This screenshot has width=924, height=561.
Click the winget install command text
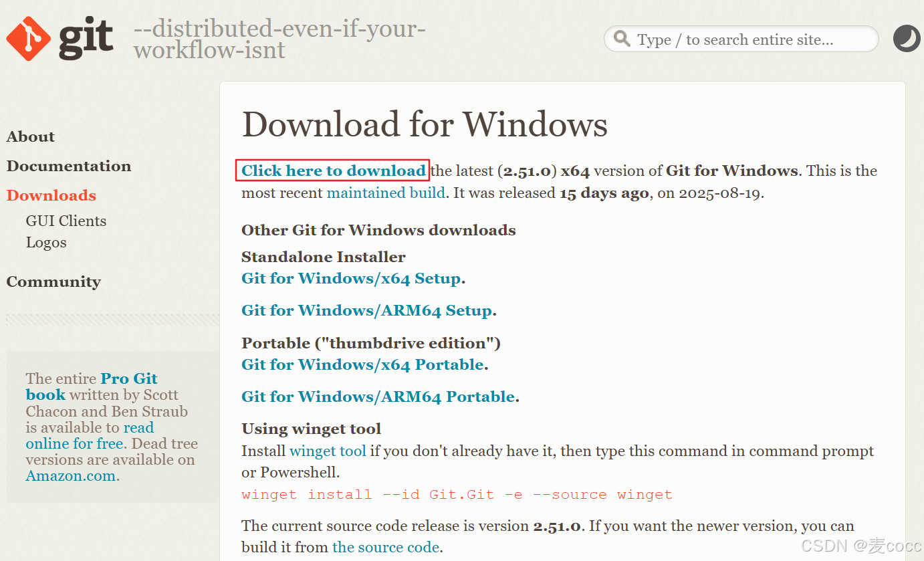[x=457, y=495]
